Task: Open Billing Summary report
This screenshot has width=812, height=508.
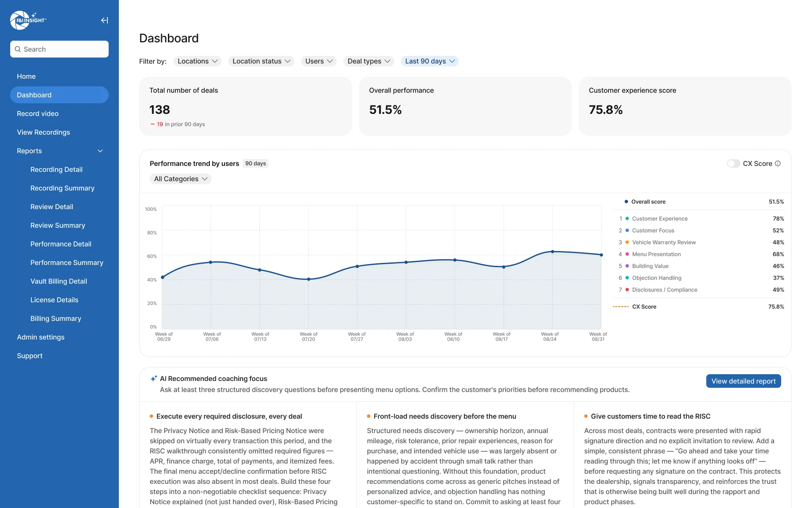Action: pos(55,318)
